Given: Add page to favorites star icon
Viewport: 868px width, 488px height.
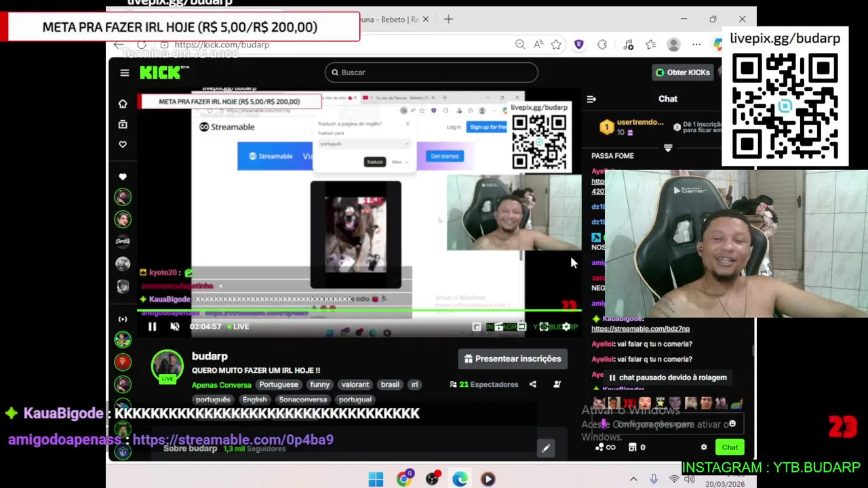Looking at the screenshot, I should click(x=556, y=45).
